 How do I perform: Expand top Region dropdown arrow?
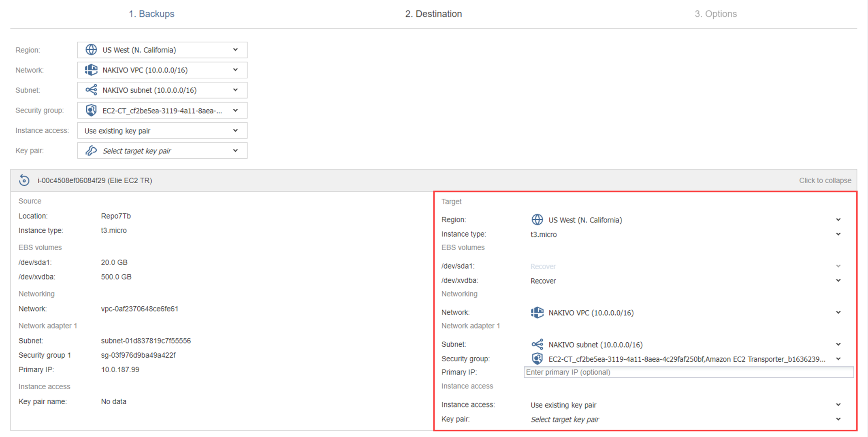(235, 50)
